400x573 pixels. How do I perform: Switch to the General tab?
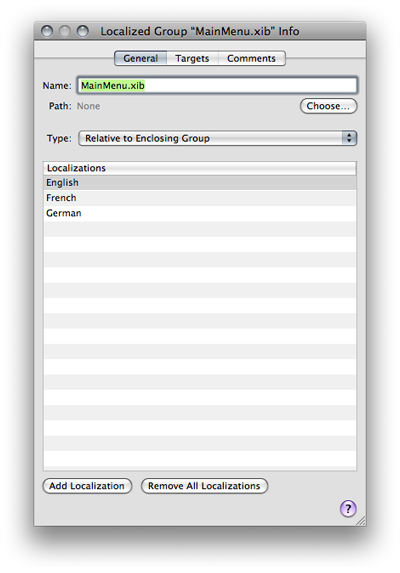[x=141, y=58]
